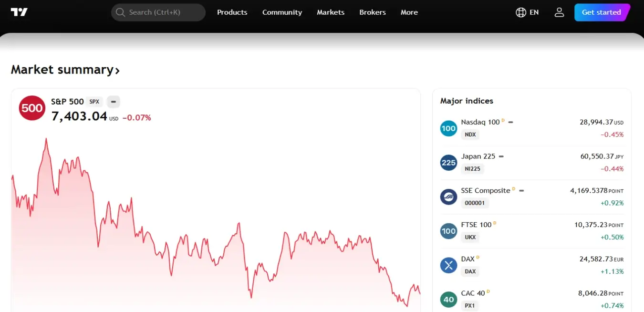Open the FTSE 100 index name
The image size is (644, 312).
coord(476,225)
